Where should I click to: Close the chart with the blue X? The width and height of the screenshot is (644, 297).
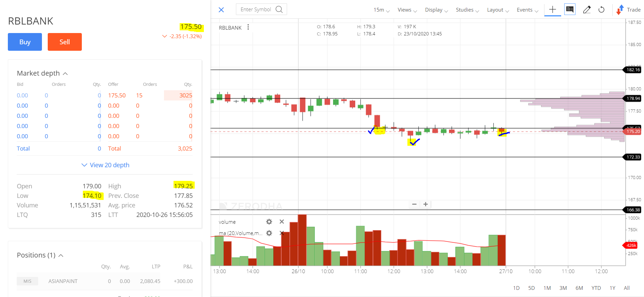221,10
